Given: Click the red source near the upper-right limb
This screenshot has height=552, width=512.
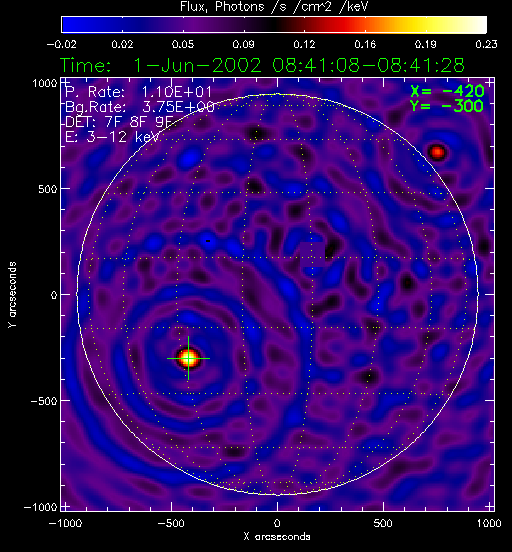Looking at the screenshot, I should pyautogui.click(x=437, y=152).
